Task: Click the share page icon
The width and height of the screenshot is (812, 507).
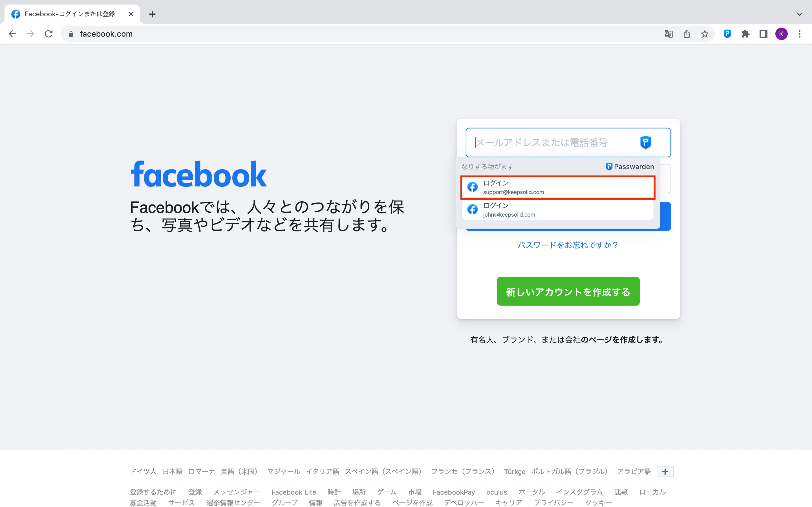Action: [687, 34]
